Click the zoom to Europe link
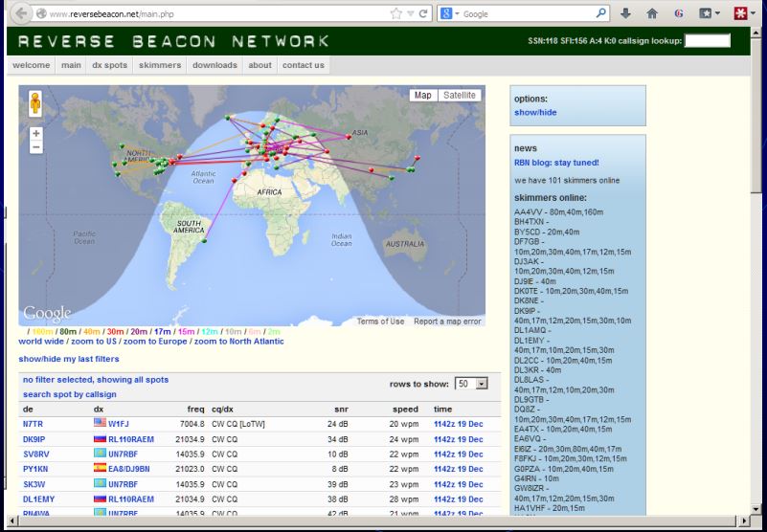Viewport: 767px width, 532px height. 156,342
